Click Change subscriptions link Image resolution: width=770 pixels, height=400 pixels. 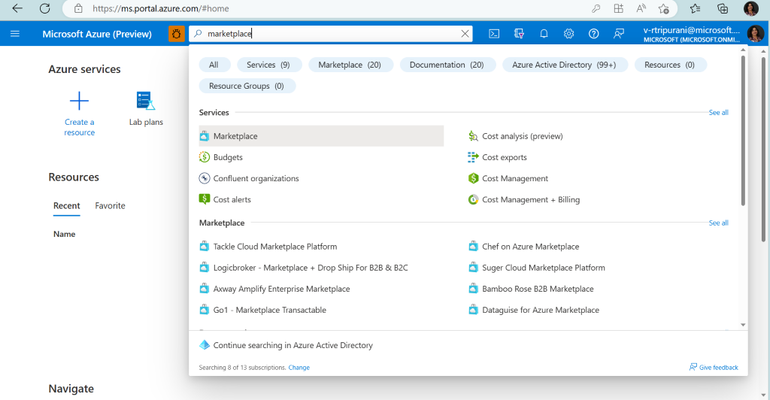[x=299, y=367]
